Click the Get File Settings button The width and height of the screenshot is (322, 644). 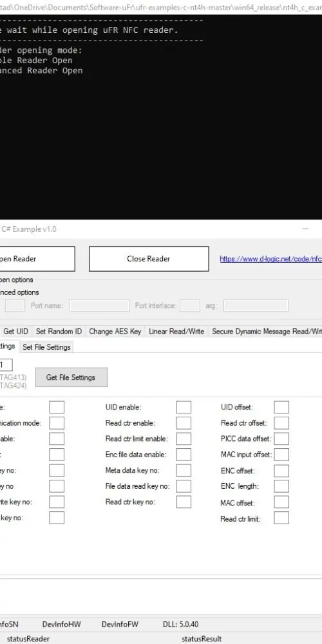(71, 377)
